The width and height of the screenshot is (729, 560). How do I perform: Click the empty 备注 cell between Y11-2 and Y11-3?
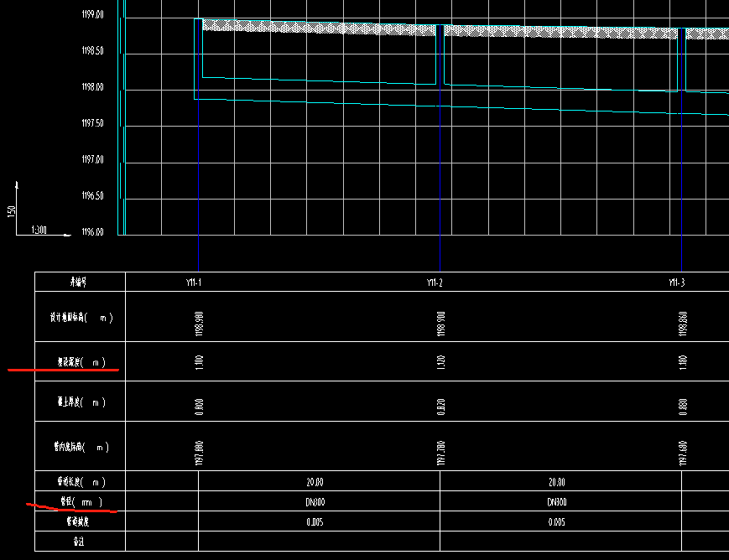click(x=560, y=542)
